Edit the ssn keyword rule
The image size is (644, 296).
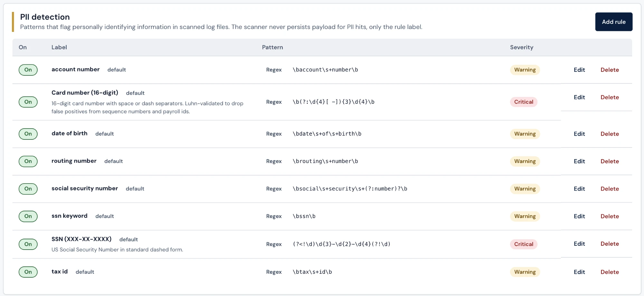579,216
